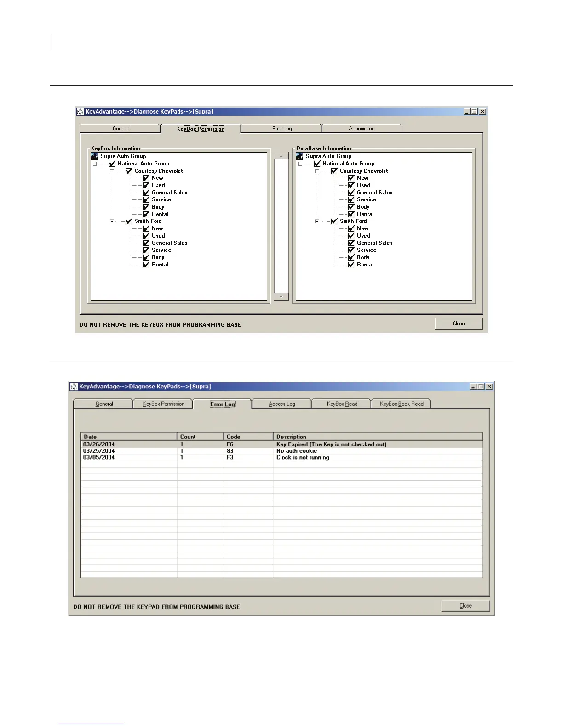Click 'Key Expired (The Key is not checked out)' description
563x728 pixels.
coord(331,444)
